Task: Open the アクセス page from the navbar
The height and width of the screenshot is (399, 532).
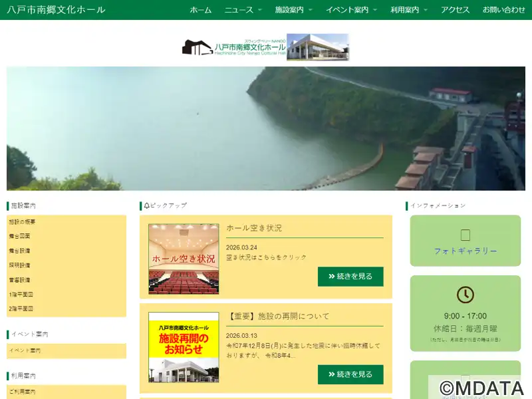Action: pos(455,10)
